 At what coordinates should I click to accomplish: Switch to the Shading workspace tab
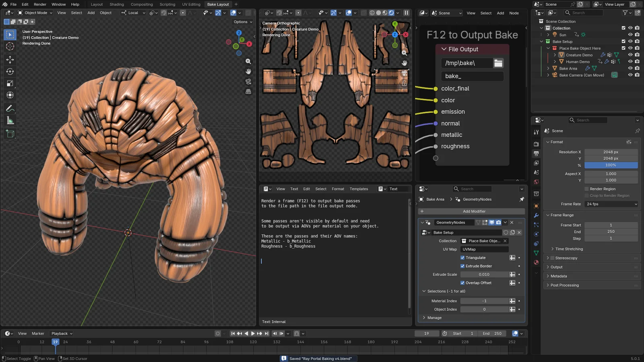117,4
